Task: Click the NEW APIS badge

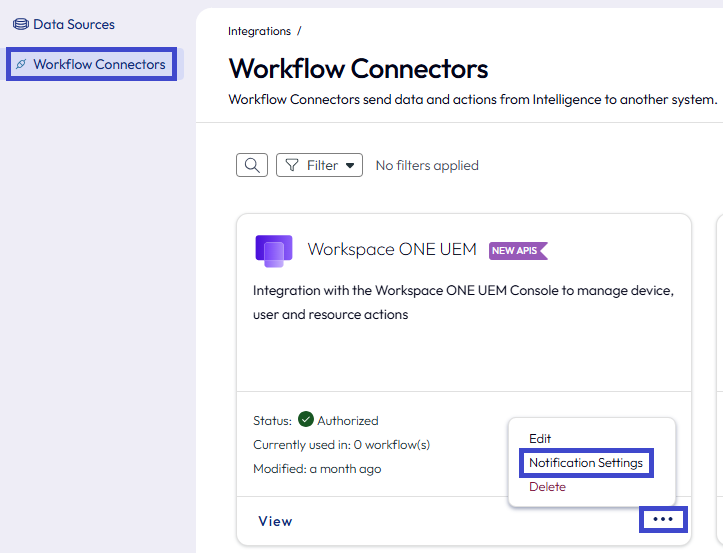Action: pos(518,251)
